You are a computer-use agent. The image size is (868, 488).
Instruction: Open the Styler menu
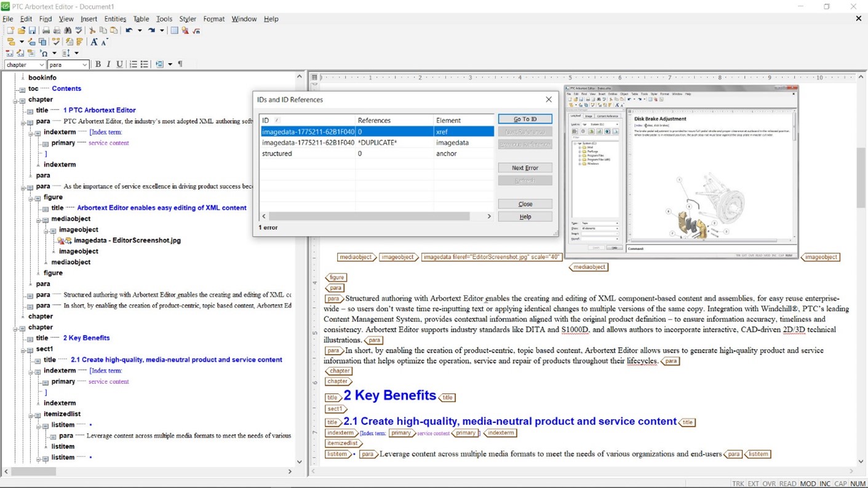(188, 19)
